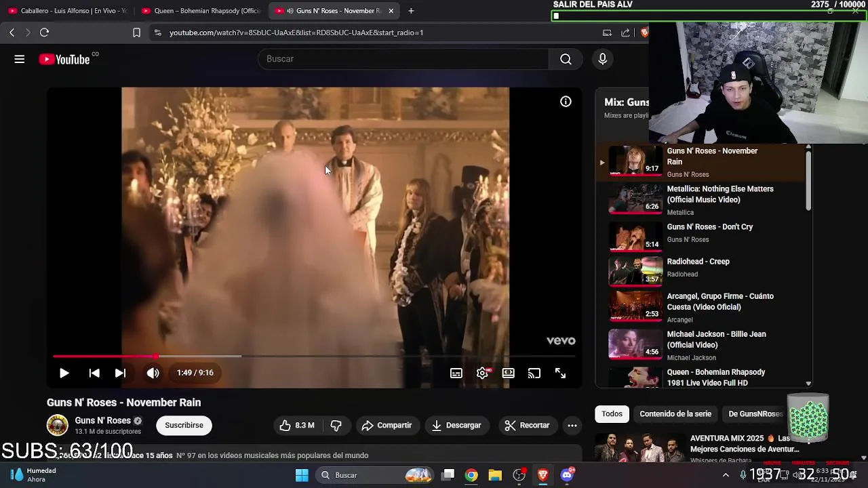868x488 pixels.
Task: Open Discord from the taskbar
Action: click(567, 475)
